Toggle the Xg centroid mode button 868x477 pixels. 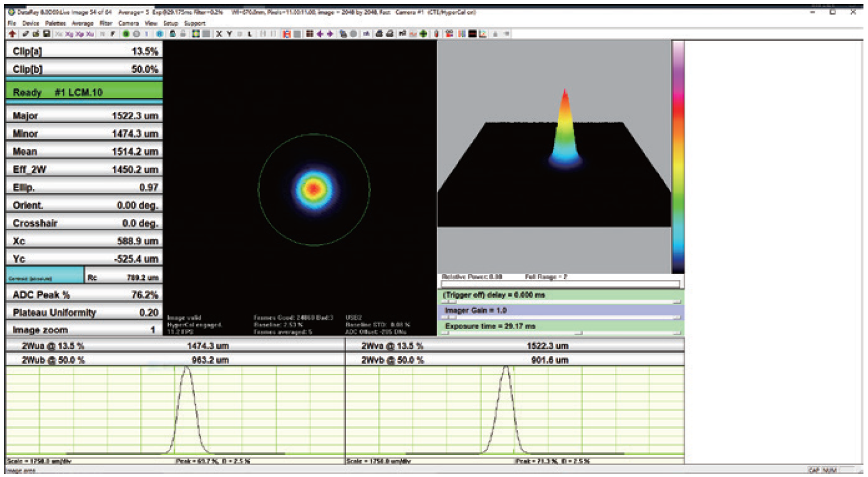tap(69, 34)
